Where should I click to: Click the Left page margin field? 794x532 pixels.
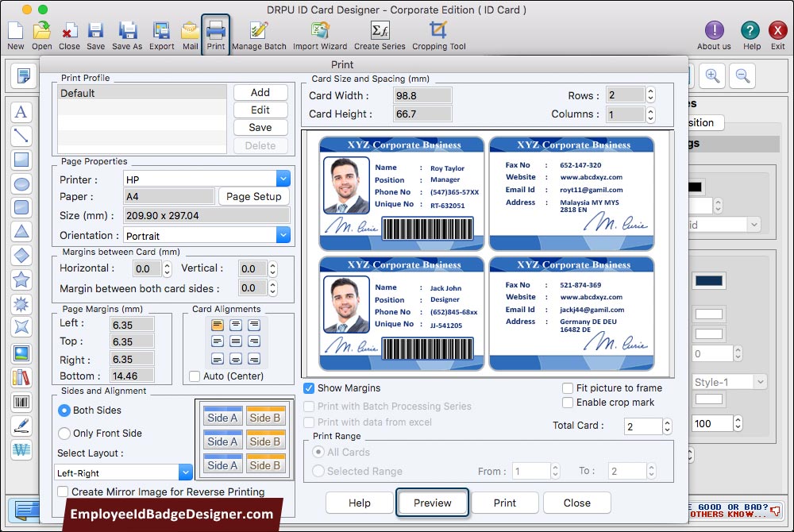coord(132,325)
